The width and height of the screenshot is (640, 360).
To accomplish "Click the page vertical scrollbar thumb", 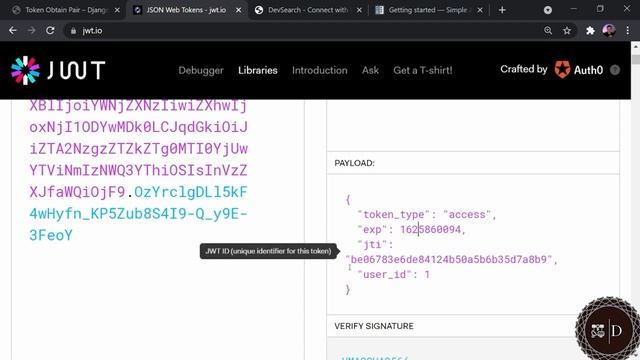I will point(636,59).
